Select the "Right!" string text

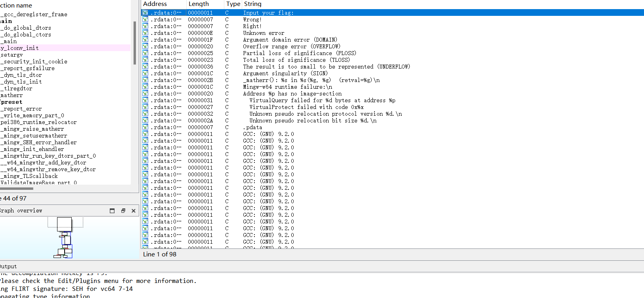pyautogui.click(x=252, y=26)
